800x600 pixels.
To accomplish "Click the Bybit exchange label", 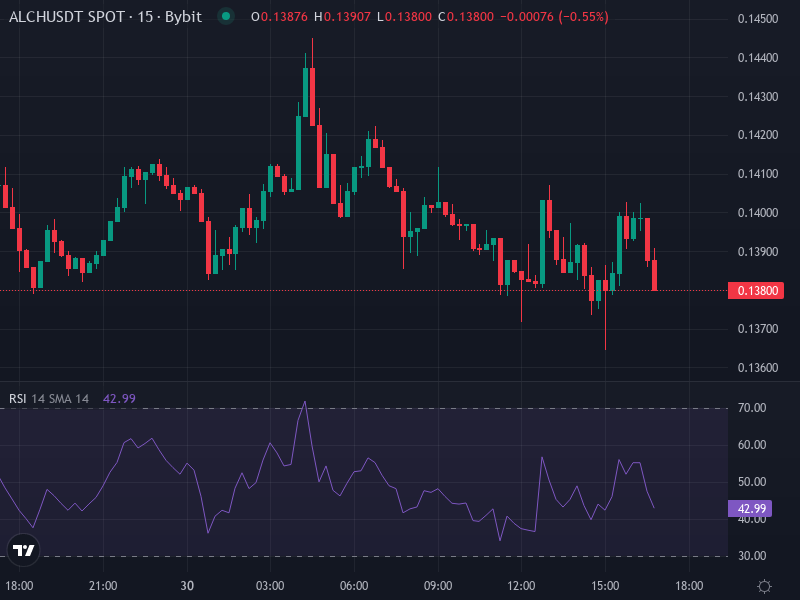I will (x=183, y=17).
